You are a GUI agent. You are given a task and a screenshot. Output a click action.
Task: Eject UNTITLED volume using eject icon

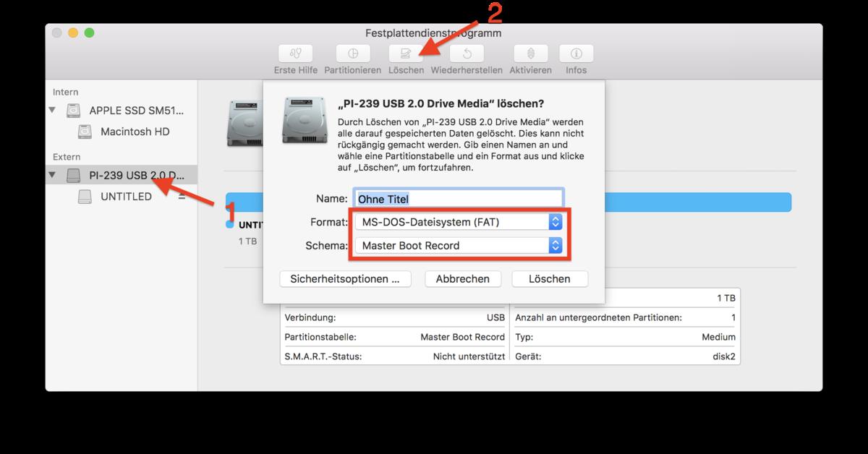(x=182, y=197)
